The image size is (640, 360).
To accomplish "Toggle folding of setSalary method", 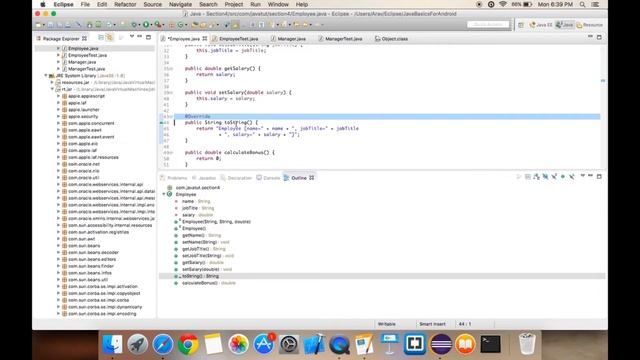I will 171,93.
